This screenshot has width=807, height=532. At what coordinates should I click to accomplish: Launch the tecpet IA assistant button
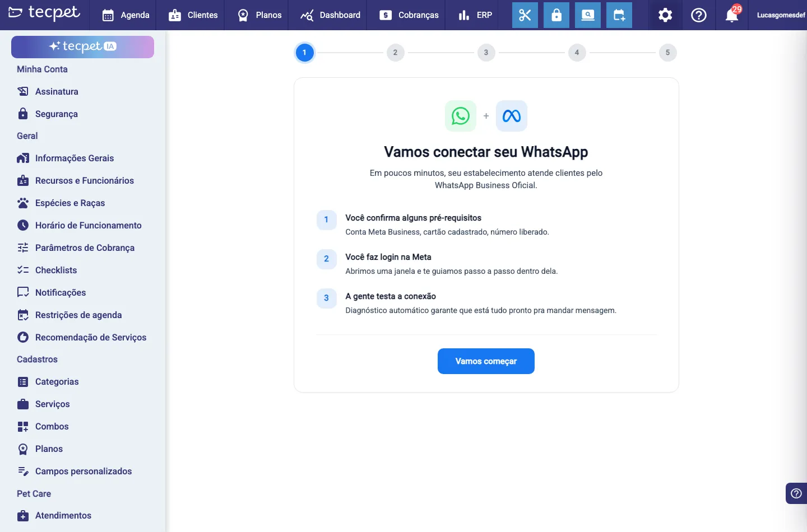82,46
